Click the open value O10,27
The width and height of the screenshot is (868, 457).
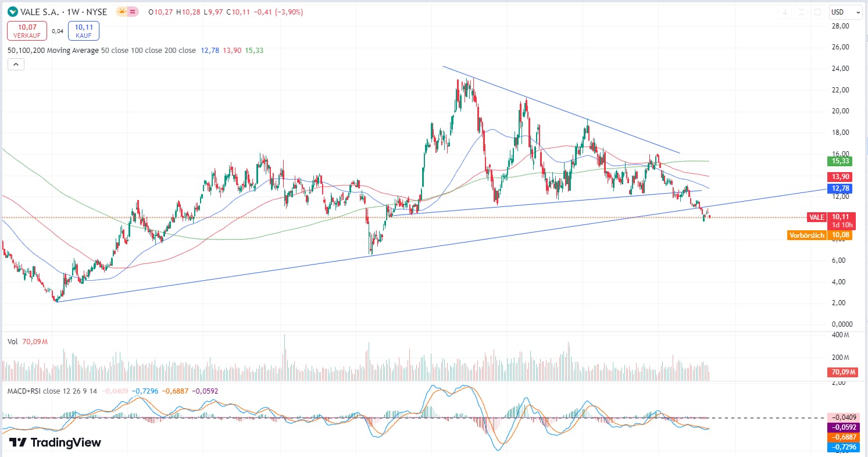coord(160,12)
